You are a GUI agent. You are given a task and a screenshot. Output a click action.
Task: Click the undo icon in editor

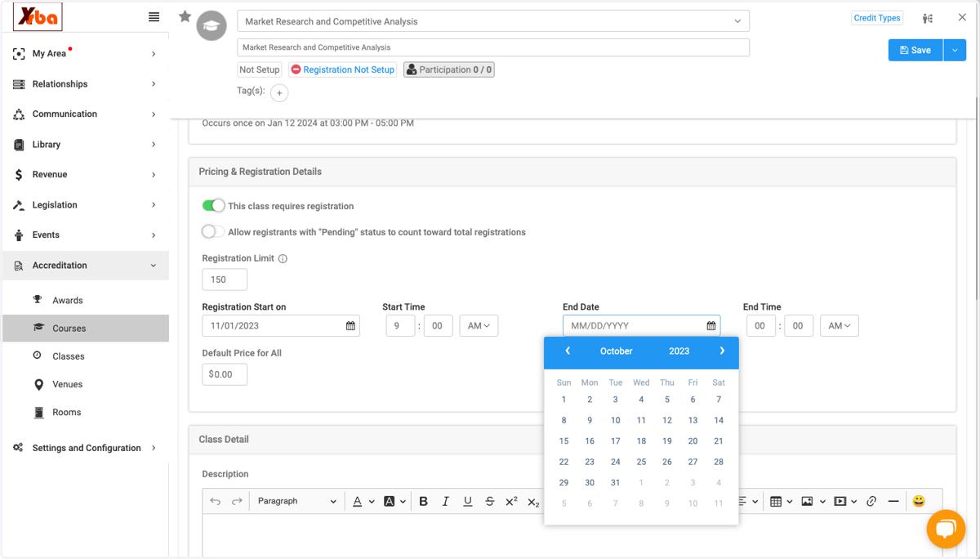pos(215,501)
